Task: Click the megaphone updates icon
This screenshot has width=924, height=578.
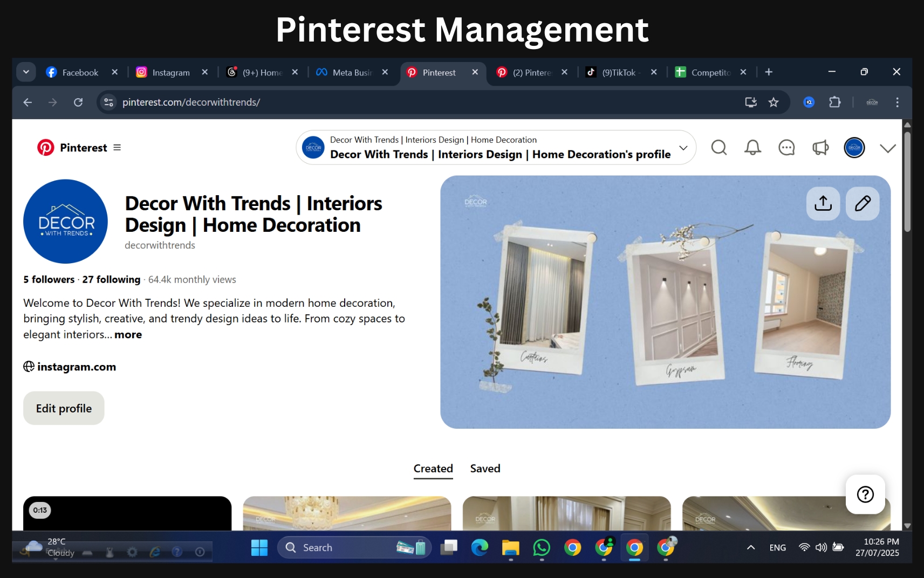Action: [x=820, y=148]
